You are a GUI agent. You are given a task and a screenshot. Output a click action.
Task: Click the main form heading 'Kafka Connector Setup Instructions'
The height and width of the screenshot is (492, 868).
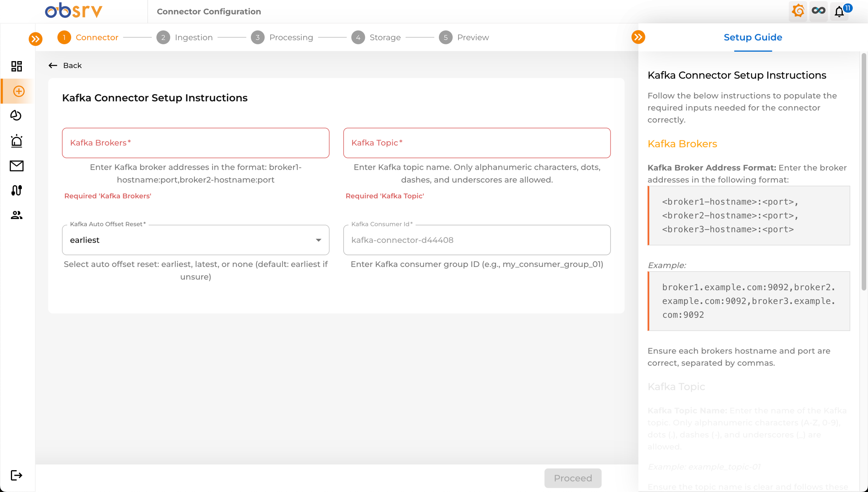[154, 98]
